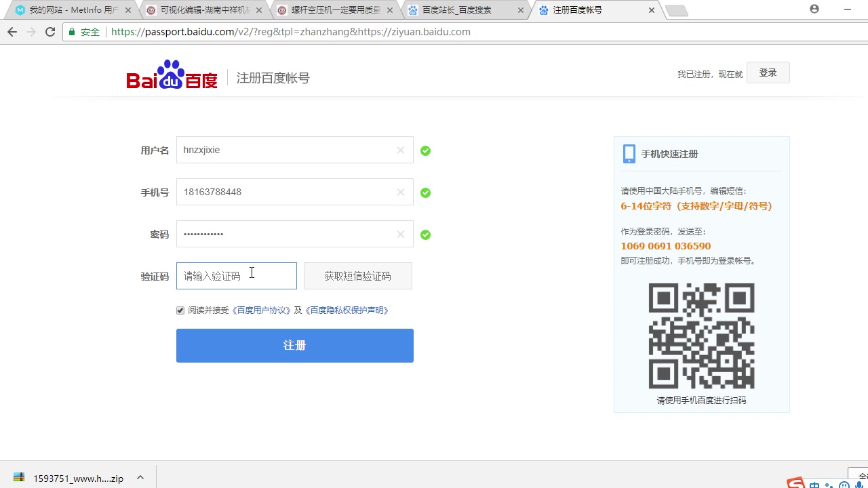Close the 注册百度帐号 tab
The width and height of the screenshot is (868, 488).
[x=652, y=10]
